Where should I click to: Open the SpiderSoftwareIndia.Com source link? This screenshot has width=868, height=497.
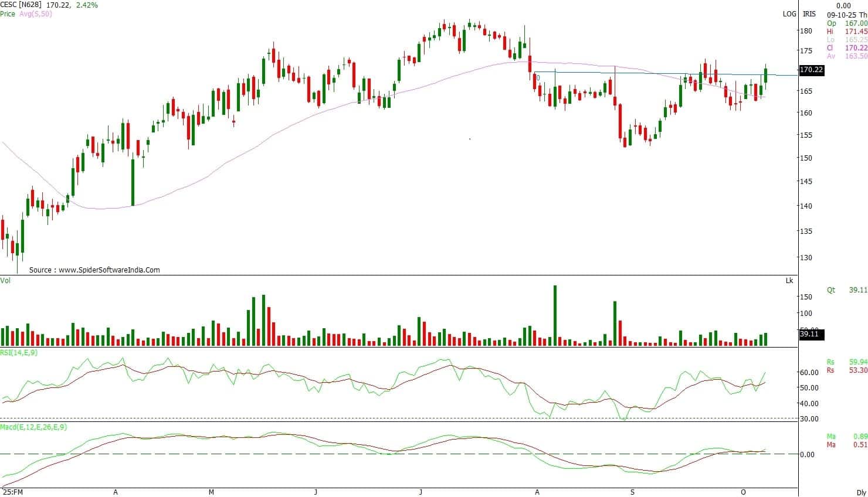(109, 270)
